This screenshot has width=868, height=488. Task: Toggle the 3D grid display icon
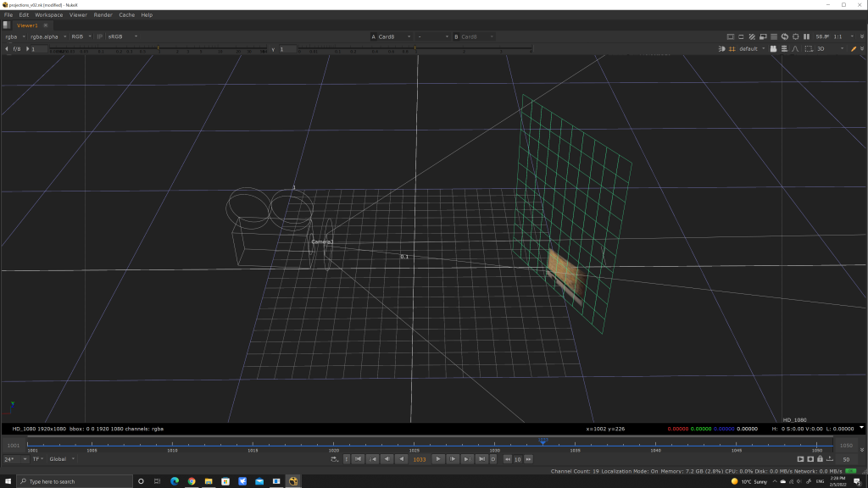coord(732,49)
